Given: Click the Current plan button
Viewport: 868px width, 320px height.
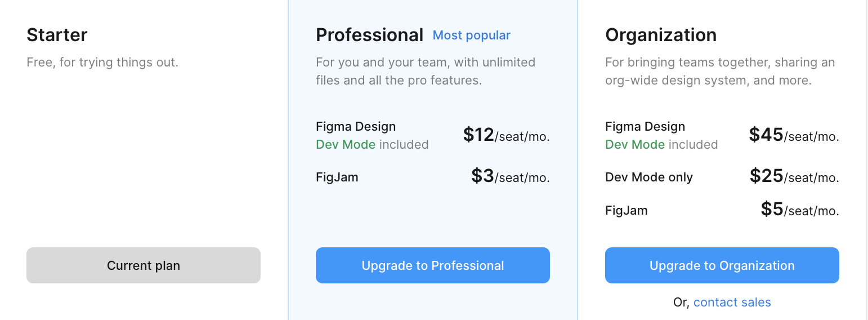Looking at the screenshot, I should pyautogui.click(x=143, y=265).
